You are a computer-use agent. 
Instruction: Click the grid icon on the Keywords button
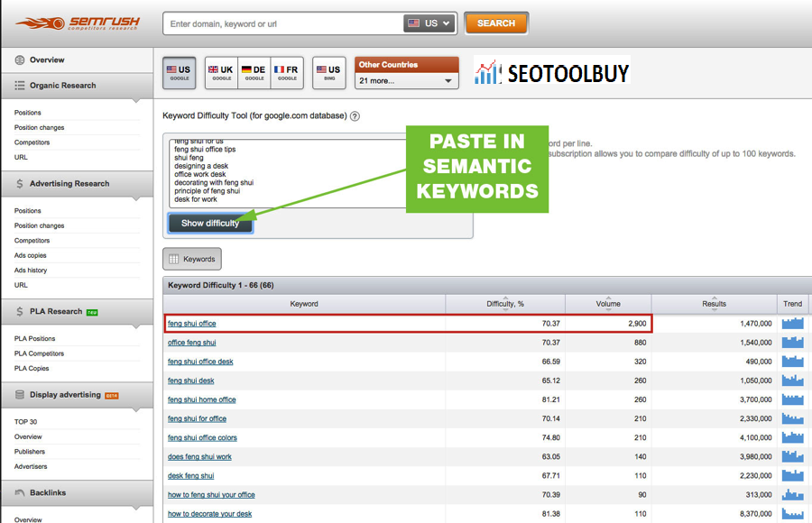coord(174,259)
